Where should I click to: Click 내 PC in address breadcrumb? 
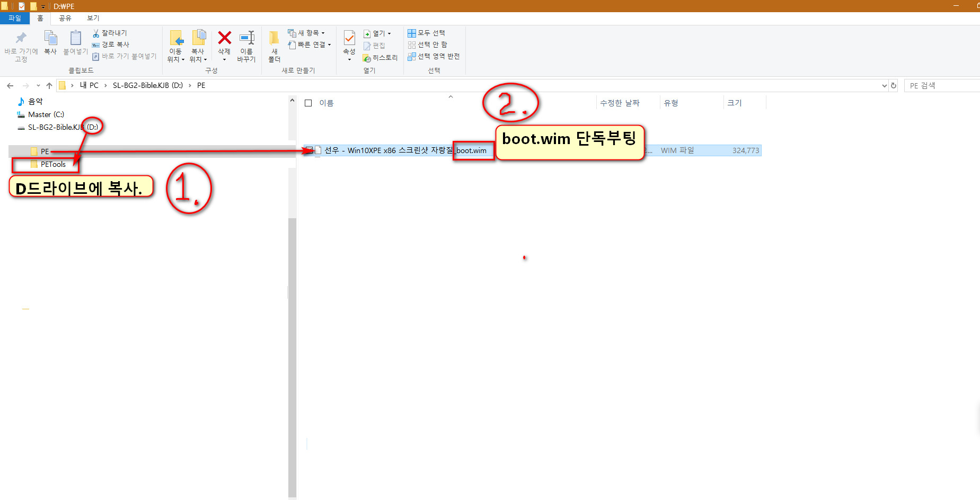coord(89,85)
